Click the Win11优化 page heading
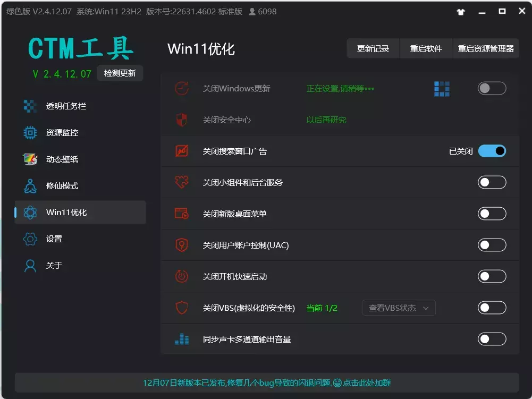This screenshot has height=399, width=532. tap(201, 49)
